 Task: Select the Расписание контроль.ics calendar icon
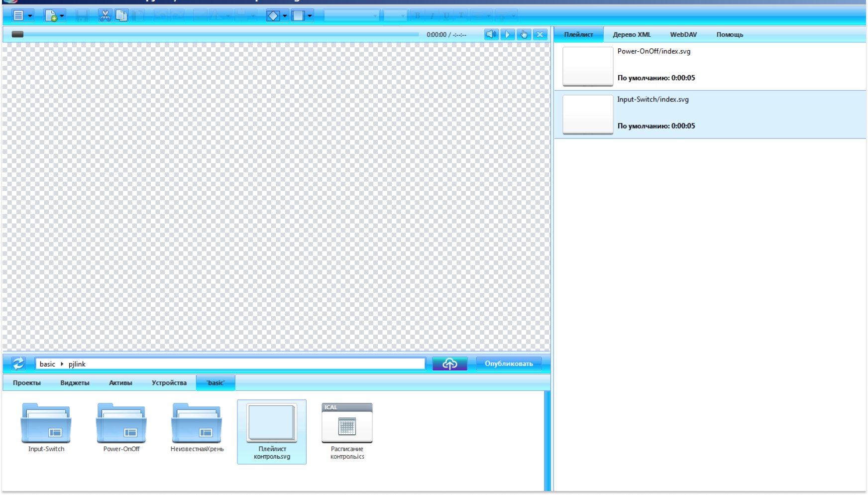point(347,423)
